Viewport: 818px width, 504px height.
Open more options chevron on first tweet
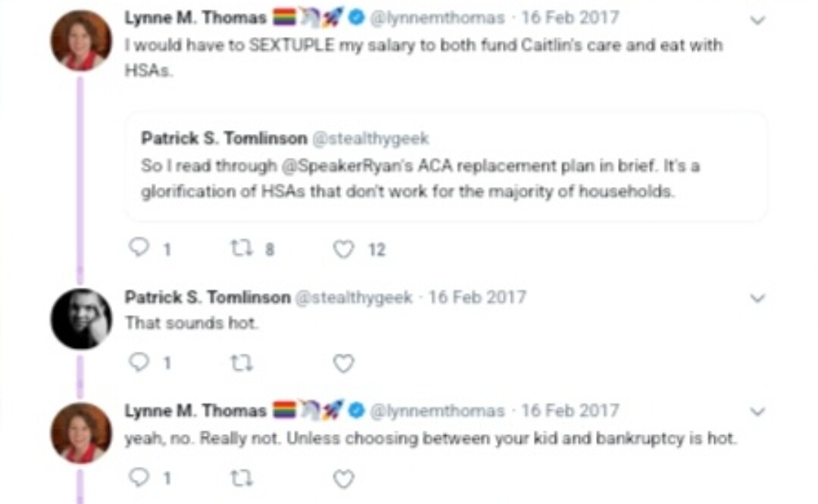tap(757, 20)
